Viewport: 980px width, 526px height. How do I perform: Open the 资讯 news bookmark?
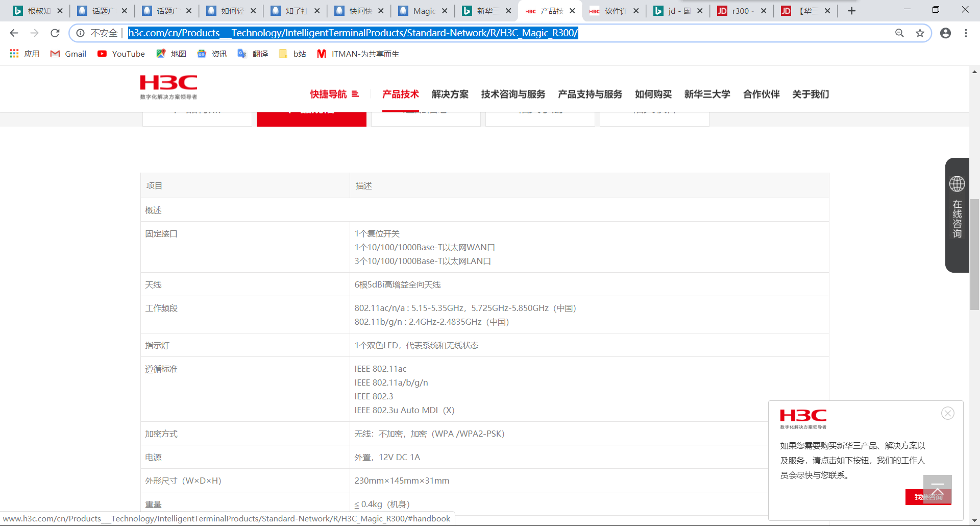[212, 54]
